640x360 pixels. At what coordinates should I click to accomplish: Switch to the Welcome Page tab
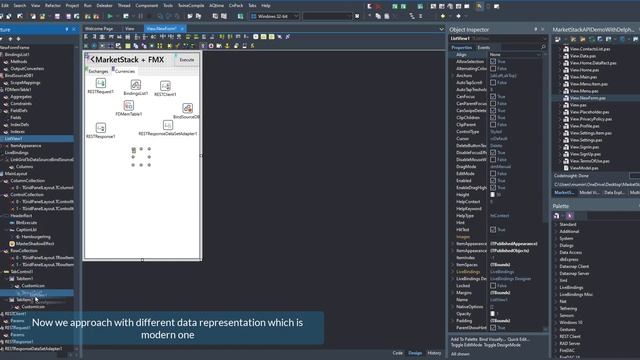coord(99,29)
